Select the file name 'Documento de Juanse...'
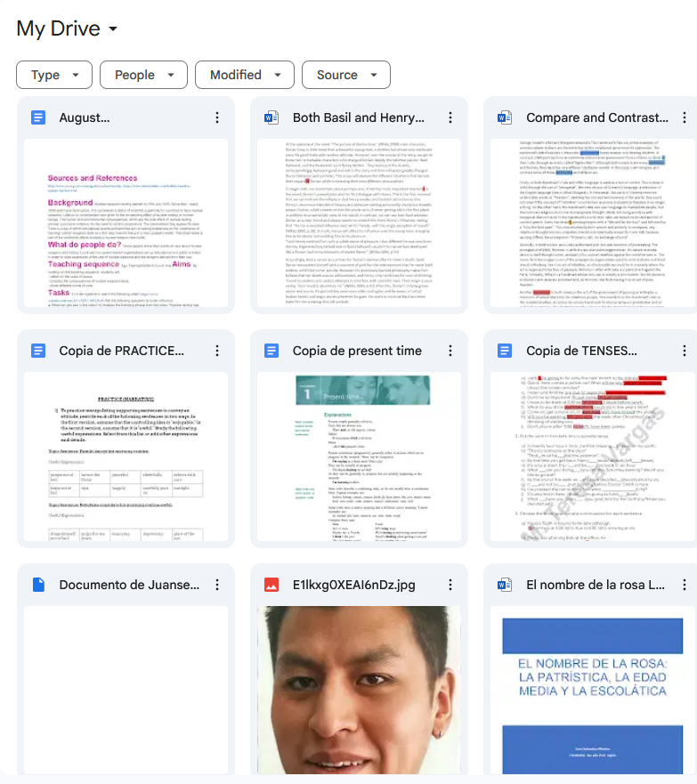 (129, 585)
